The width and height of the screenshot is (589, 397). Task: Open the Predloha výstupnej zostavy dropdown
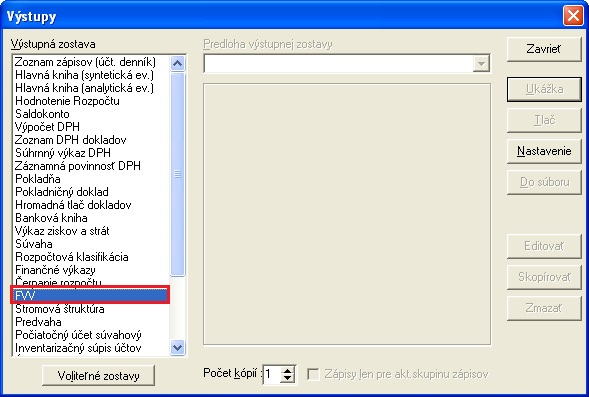coord(481,64)
